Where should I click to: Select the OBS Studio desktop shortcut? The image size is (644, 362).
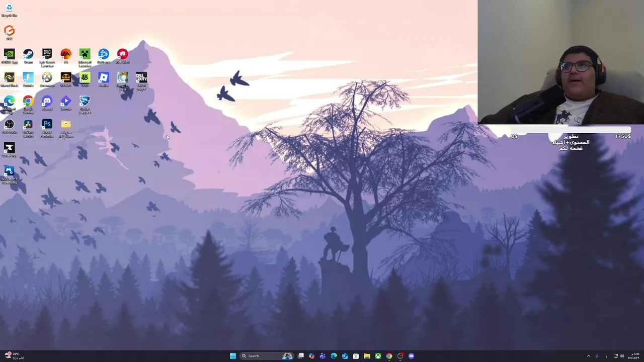point(9,126)
